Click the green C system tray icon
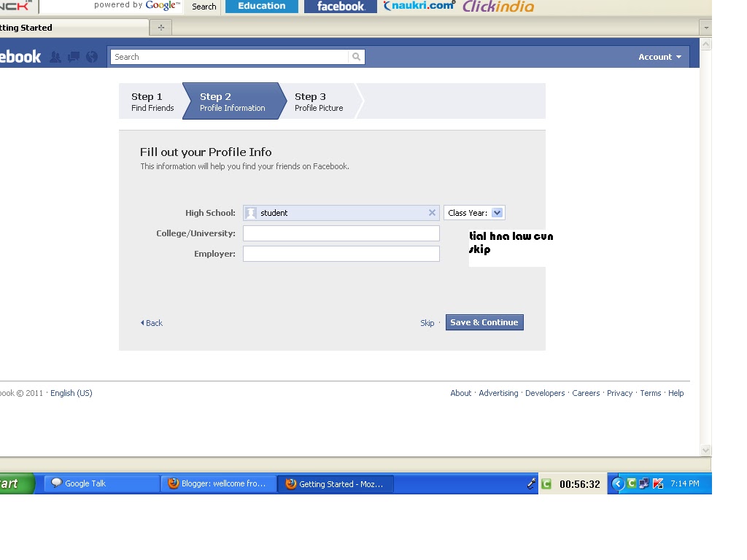The height and width of the screenshot is (560, 747). (x=632, y=483)
